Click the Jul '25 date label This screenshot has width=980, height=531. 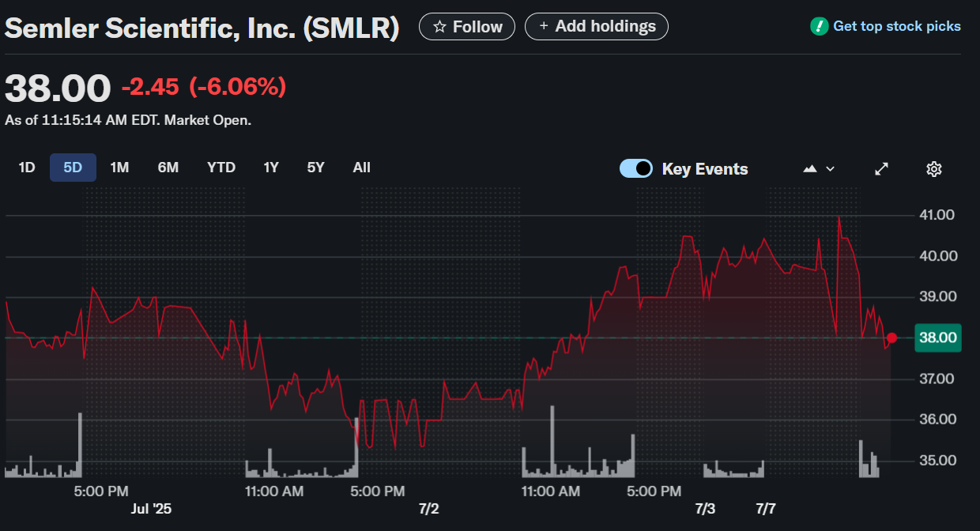click(150, 509)
